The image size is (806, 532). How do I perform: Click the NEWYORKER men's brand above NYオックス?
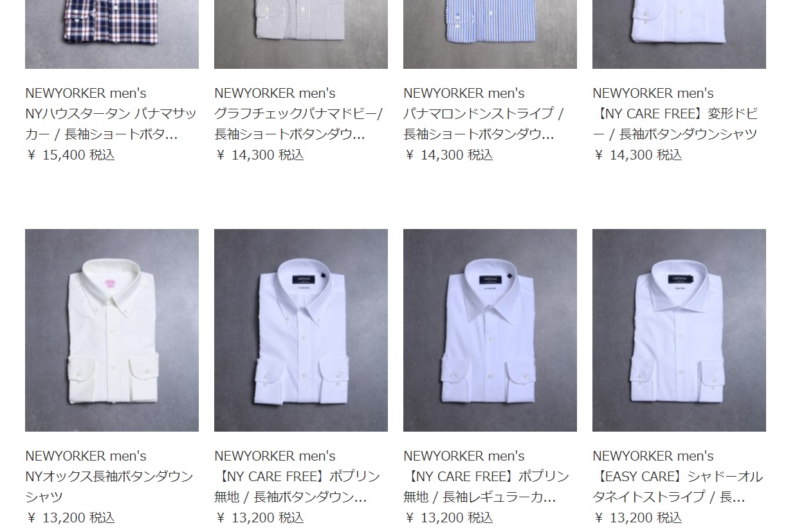coord(86,456)
